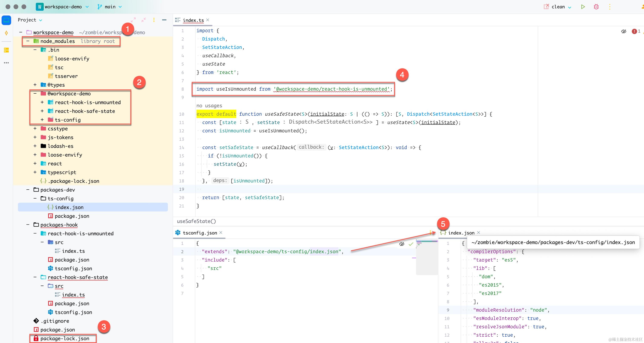Collapse the node_modules folder
This screenshot has height=343, width=644.
pos(28,41)
